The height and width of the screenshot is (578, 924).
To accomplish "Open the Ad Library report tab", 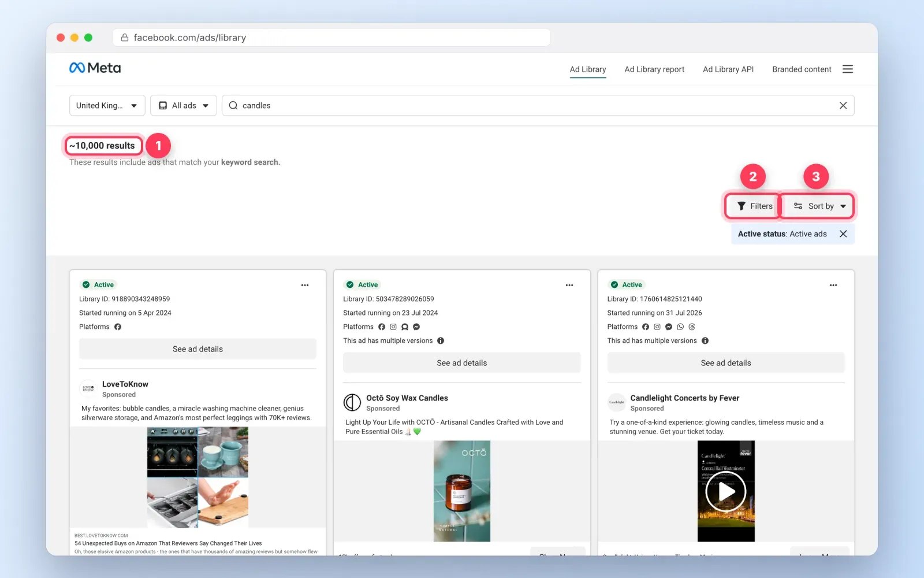I will (x=654, y=69).
